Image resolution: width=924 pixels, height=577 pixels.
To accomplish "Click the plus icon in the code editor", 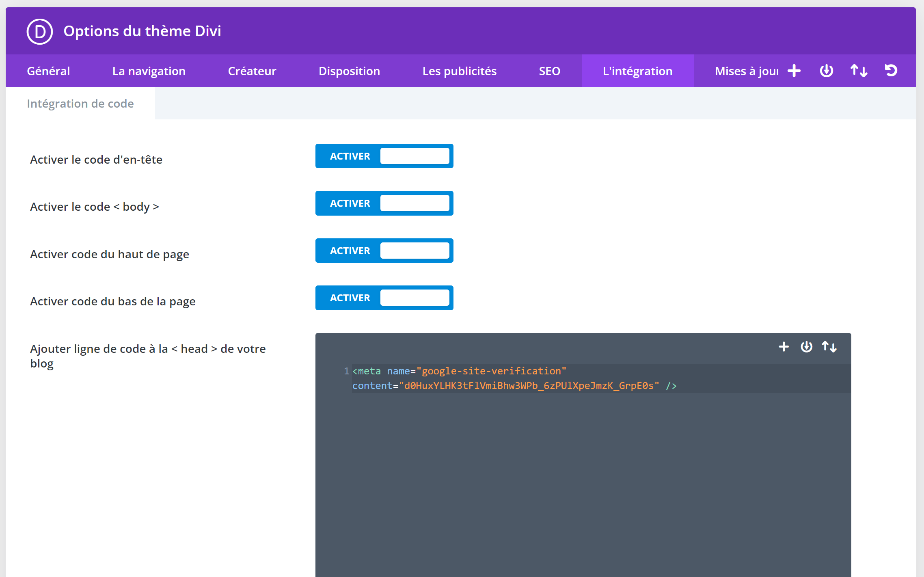I will click(x=784, y=347).
